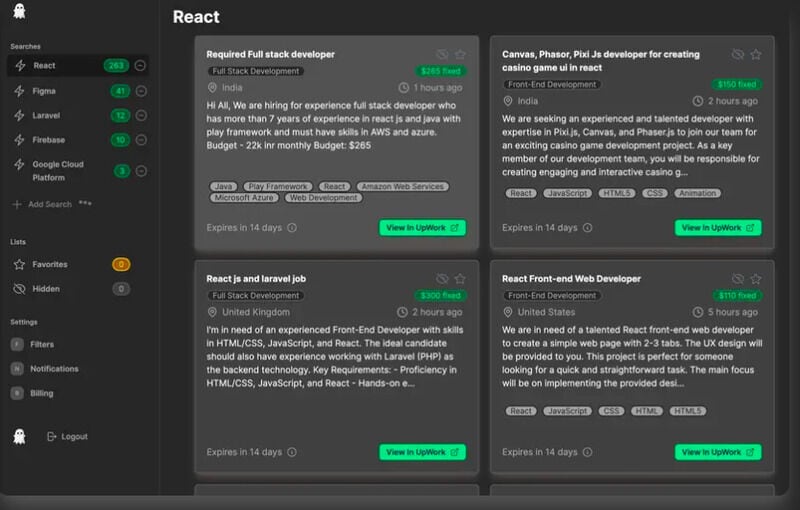View Canvas, Phasor, Pixi Js job in UpWork
This screenshot has height=510, width=800.
click(718, 227)
